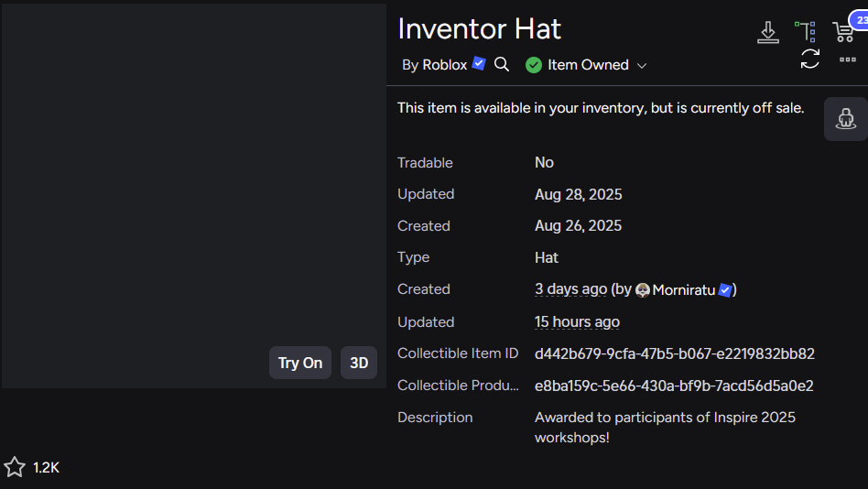Screen dimensions: 868x489
Task: Click the item preview thumbnail area
Action: (x=194, y=195)
